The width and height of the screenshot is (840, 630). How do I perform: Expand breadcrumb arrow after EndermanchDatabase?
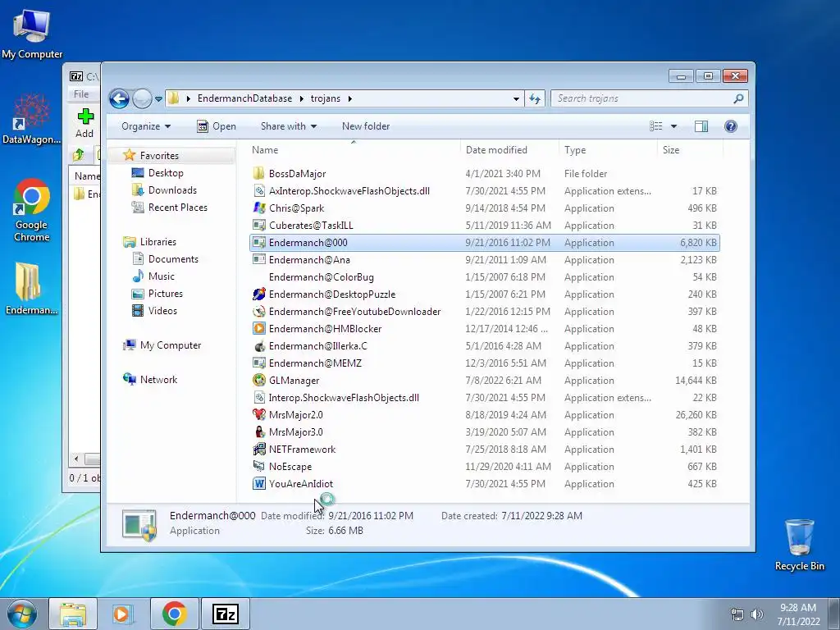[x=301, y=98]
